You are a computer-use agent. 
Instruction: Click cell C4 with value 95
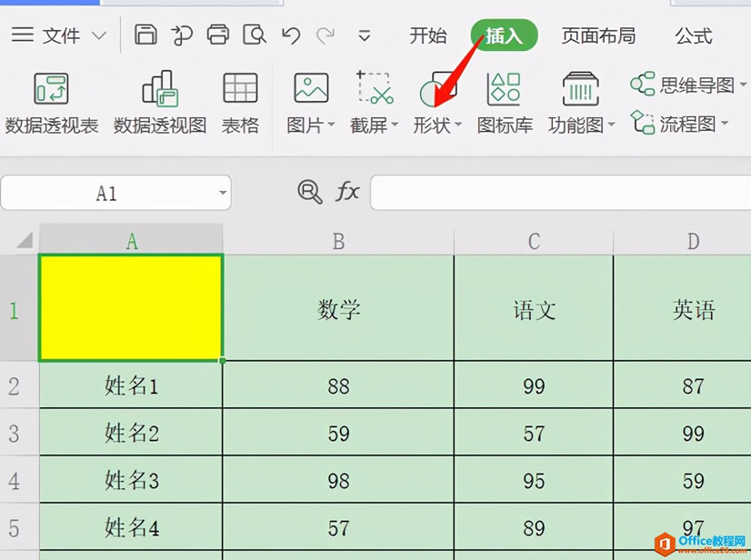tap(534, 479)
